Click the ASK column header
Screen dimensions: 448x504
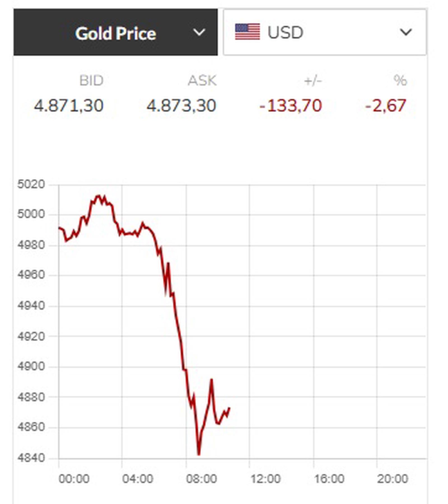click(x=202, y=81)
